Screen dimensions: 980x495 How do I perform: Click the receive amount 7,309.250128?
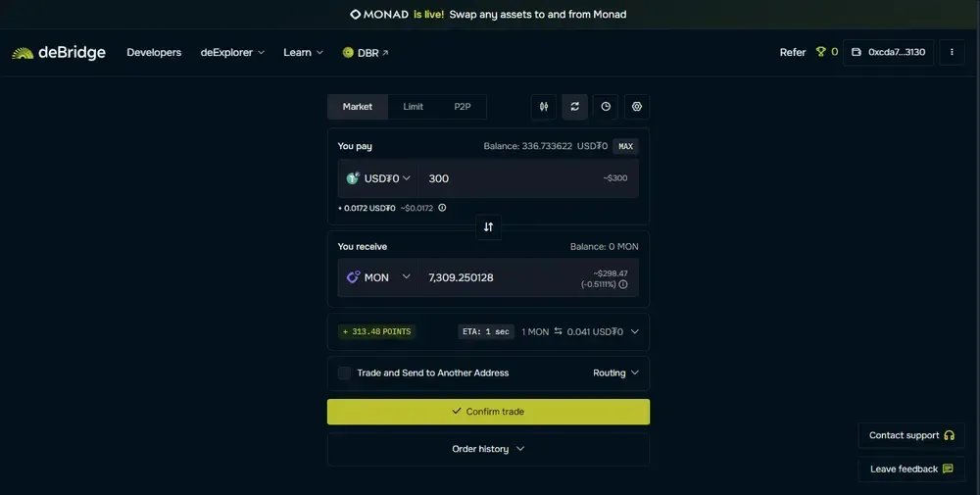pyautogui.click(x=461, y=277)
